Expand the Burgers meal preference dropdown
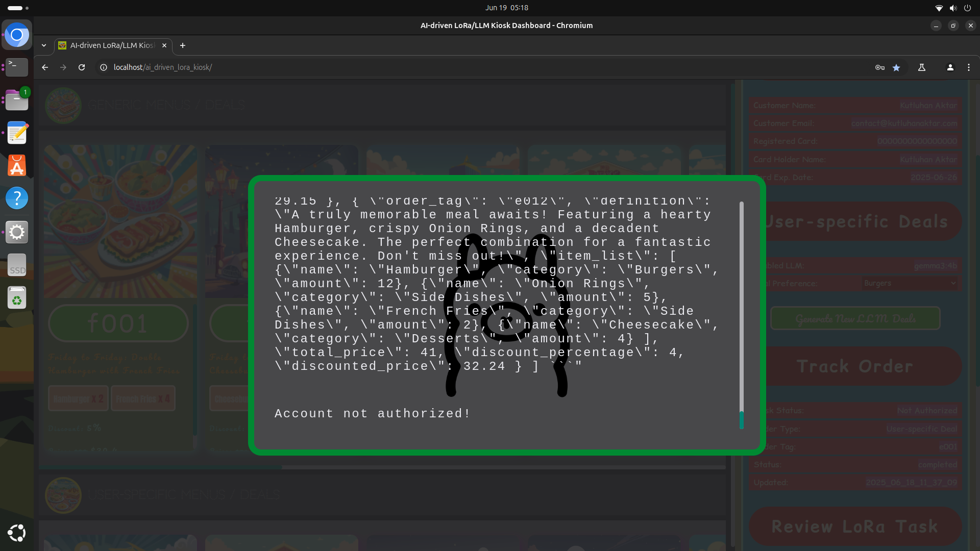Image resolution: width=980 pixels, height=551 pixels. pyautogui.click(x=910, y=283)
